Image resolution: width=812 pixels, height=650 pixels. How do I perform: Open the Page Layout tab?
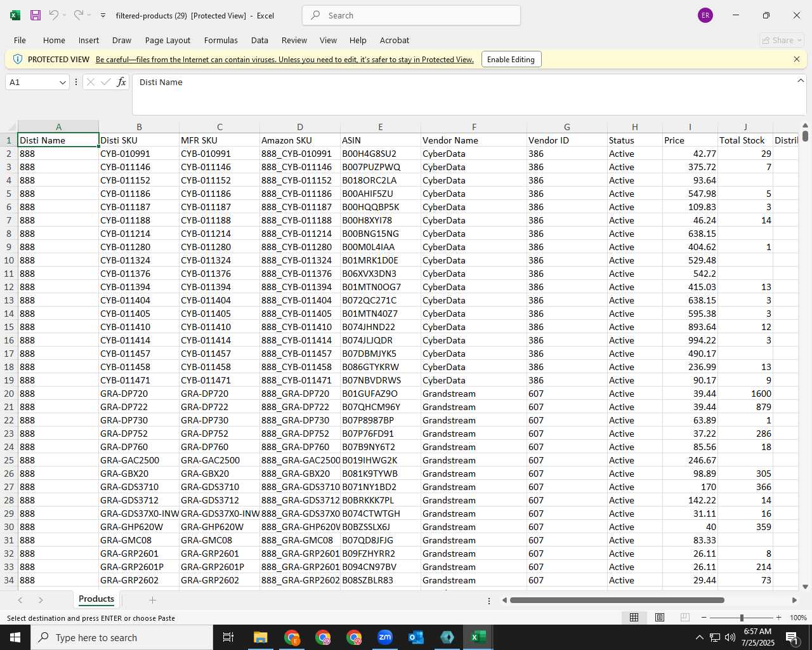click(167, 40)
